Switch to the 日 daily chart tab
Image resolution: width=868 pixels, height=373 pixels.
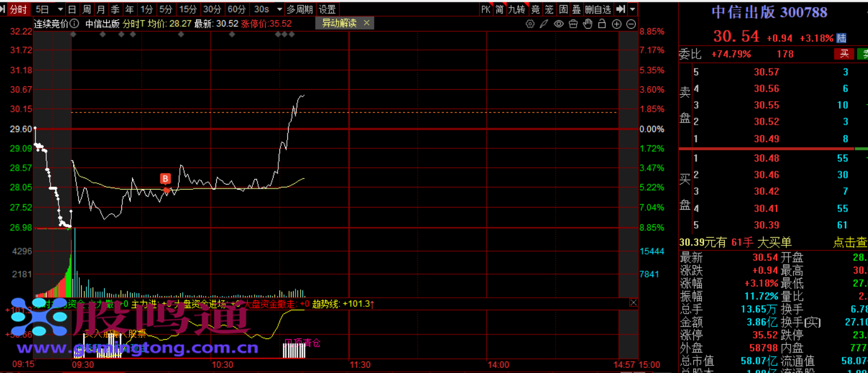72,9
